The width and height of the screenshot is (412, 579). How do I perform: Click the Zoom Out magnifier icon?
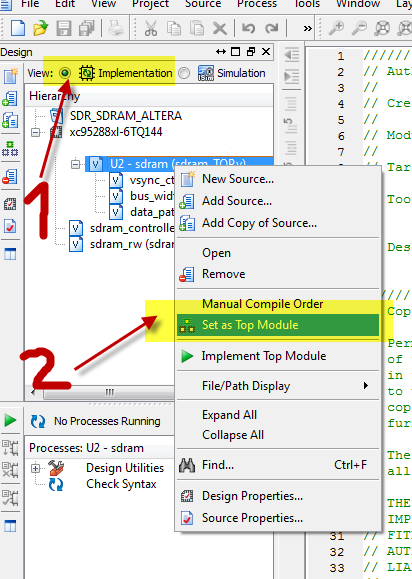(359, 28)
